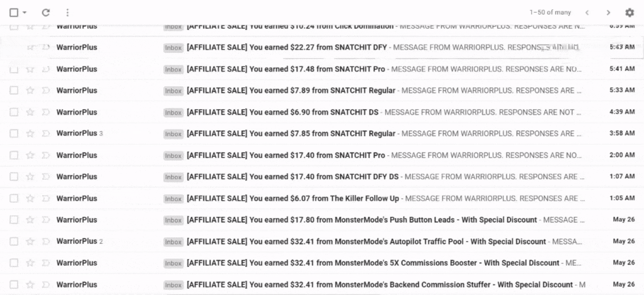Star the SNATCHIT DS $6.90 email

[30, 112]
